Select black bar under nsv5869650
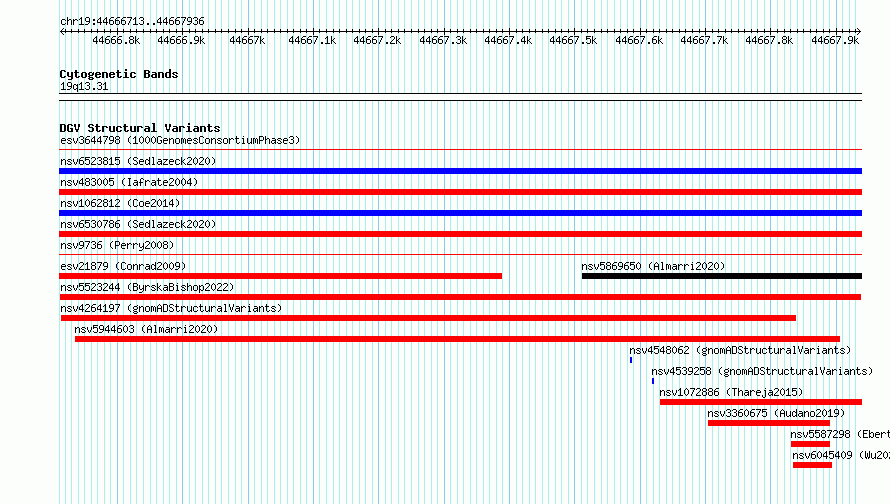 (721, 276)
